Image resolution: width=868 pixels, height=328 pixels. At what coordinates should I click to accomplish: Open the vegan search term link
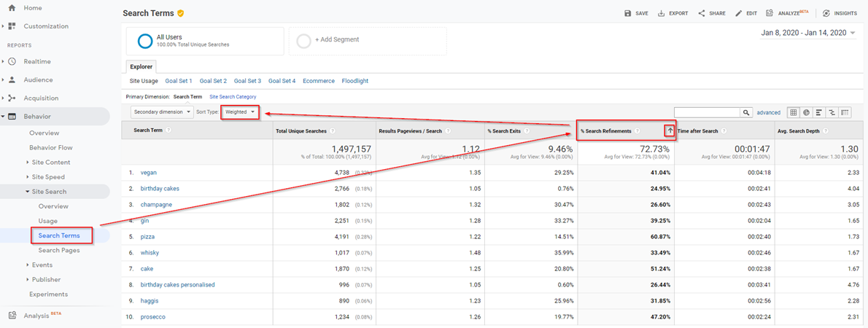click(x=148, y=173)
